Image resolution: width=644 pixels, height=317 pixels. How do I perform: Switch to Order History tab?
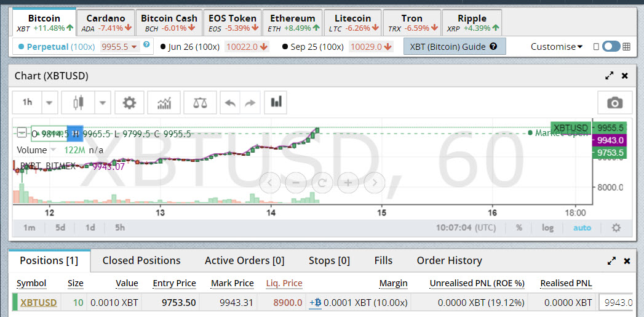(449, 260)
